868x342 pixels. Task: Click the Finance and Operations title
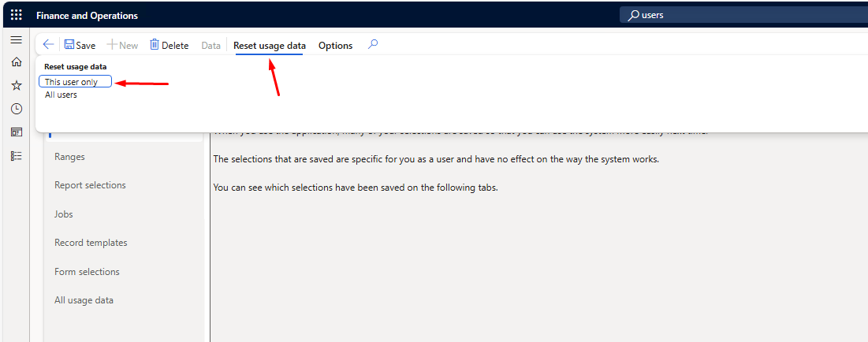(87, 16)
